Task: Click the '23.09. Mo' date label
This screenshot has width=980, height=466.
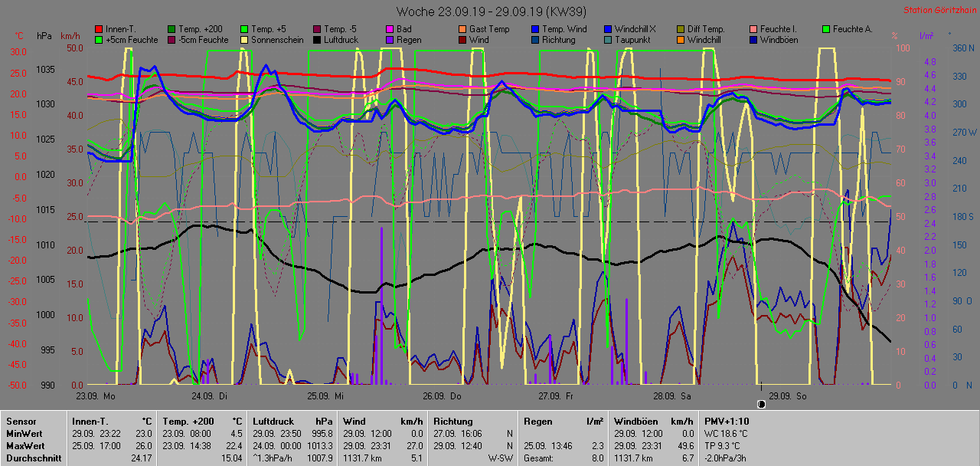Action: tap(96, 396)
